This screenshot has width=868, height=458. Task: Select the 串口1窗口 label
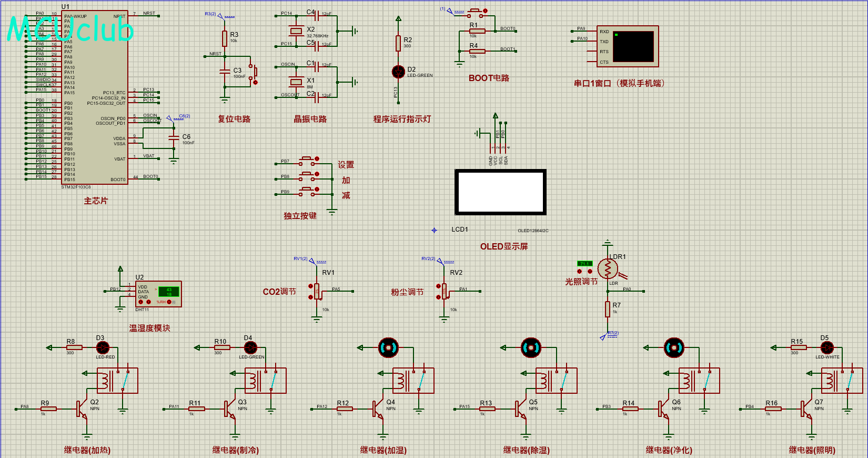[x=621, y=83]
